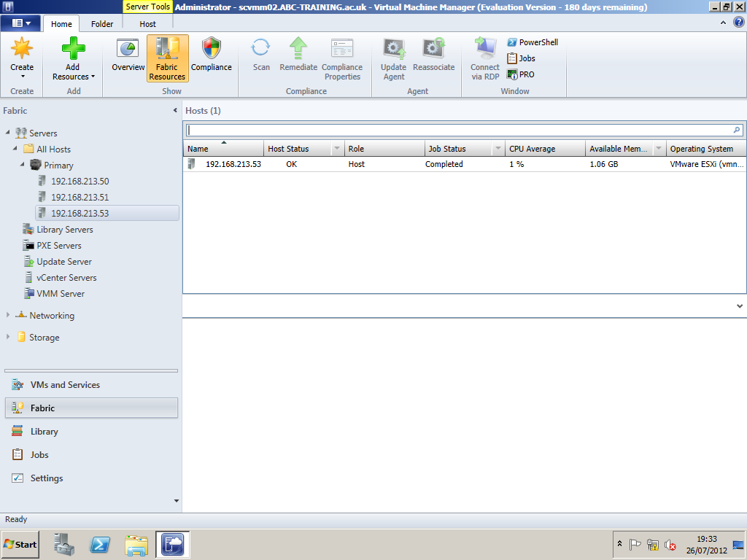Collapse the Fabric navigation pane arrow

coord(175,111)
